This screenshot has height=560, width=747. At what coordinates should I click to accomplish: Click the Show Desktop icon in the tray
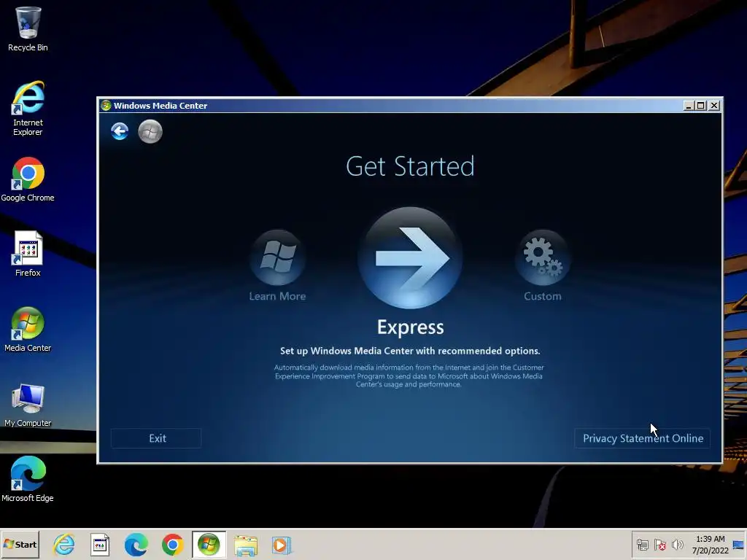click(739, 545)
